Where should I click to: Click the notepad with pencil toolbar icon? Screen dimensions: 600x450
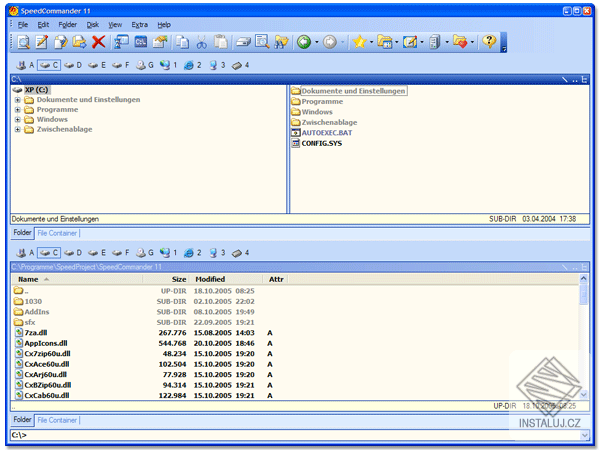[410, 42]
